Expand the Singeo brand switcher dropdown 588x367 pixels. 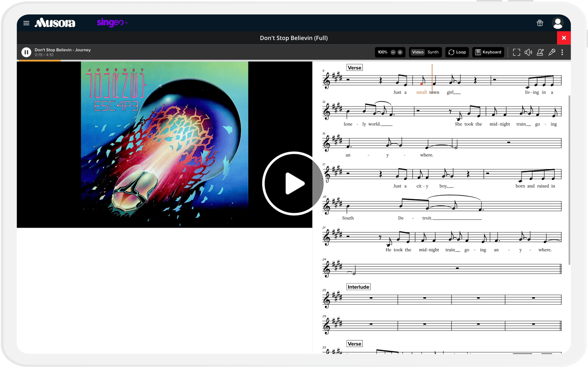click(112, 23)
